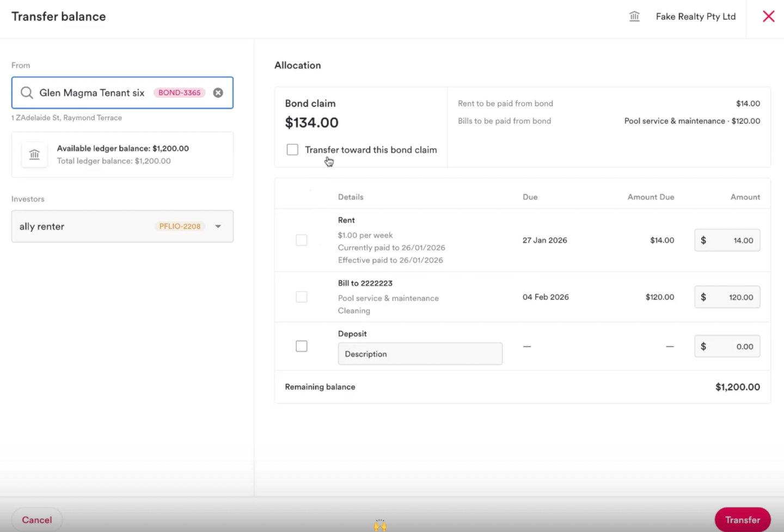Screen dimensions: 784x532
Task: Click the Investors label
Action: (x=28, y=199)
